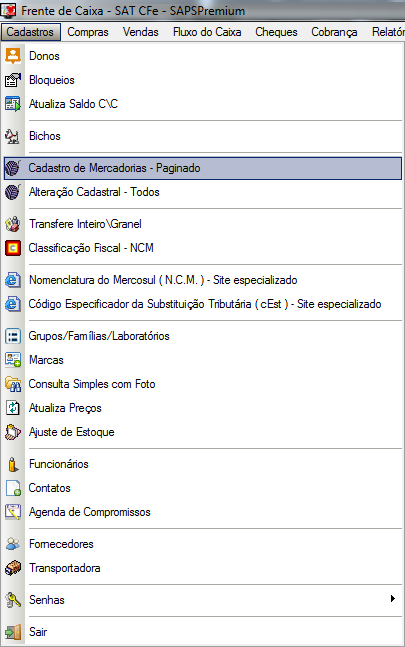Click the Bloqueios icon
Viewport: 405px width, 647px height.
(13, 80)
